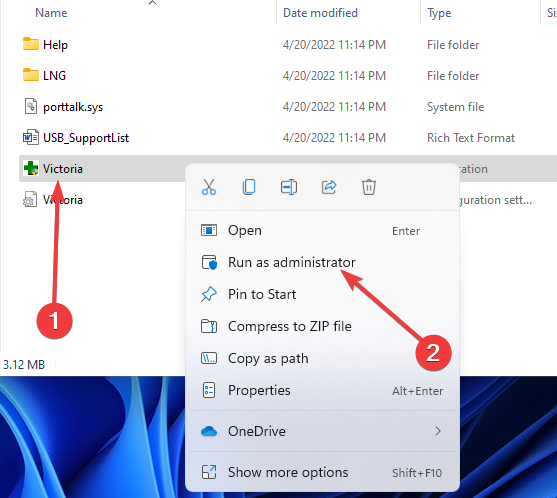Click the USB_SupportList date modified cell
The height and width of the screenshot is (498, 557).
tap(334, 137)
